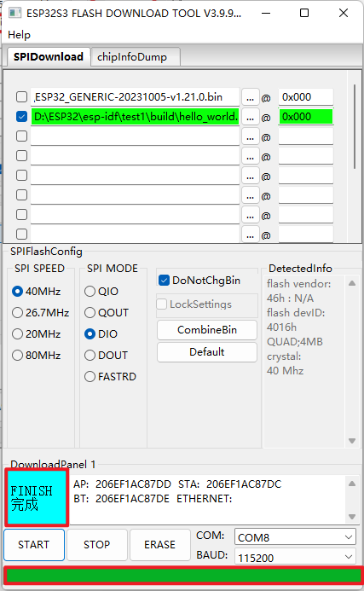364x591 pixels.
Task: Click the ERASE button
Action: tap(159, 545)
